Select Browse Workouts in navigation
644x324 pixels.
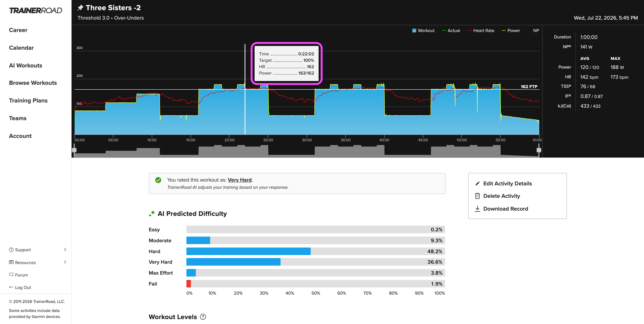coord(33,83)
